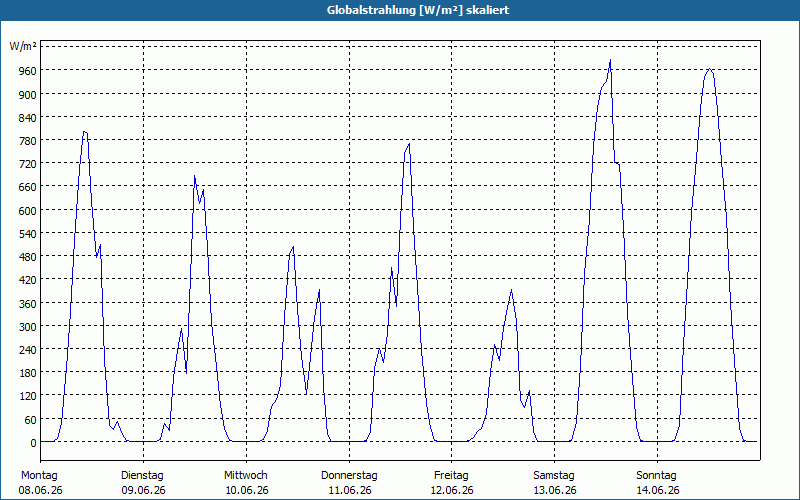Select the Sonntag 14.06.26 date label
This screenshot has width=800, height=500.
pos(658,483)
